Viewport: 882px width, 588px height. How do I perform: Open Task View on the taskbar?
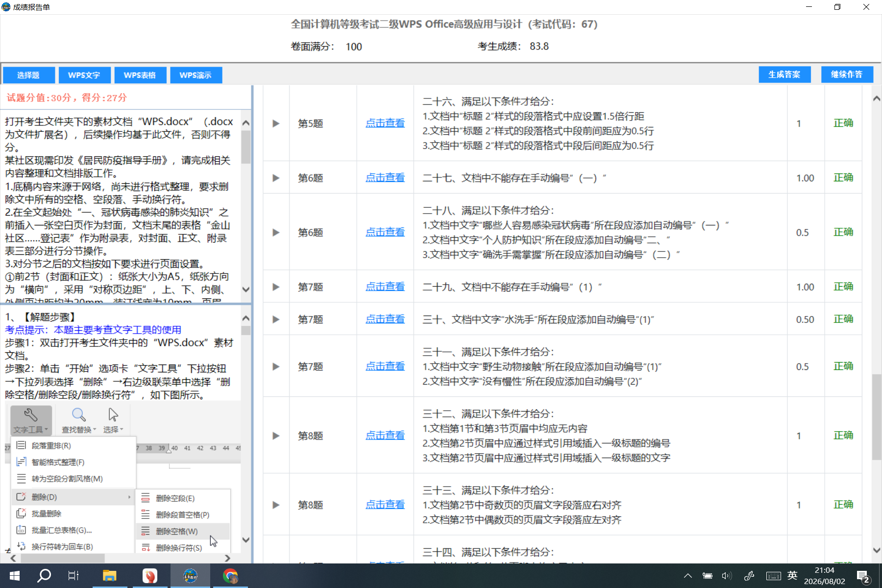click(x=73, y=576)
